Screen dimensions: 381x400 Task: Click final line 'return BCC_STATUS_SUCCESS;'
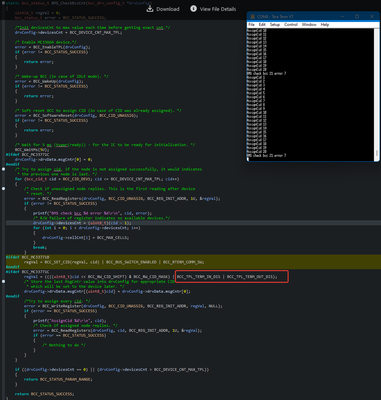(x=44, y=394)
